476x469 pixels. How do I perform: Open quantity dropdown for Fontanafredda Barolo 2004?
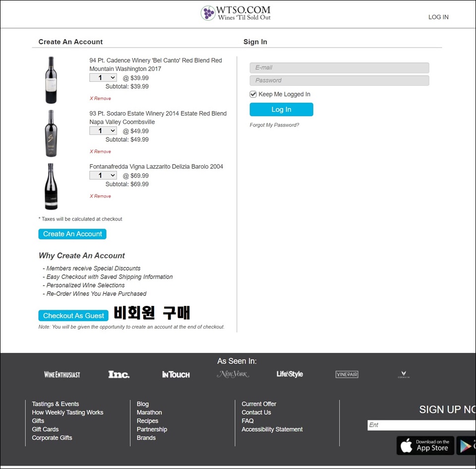tap(103, 176)
